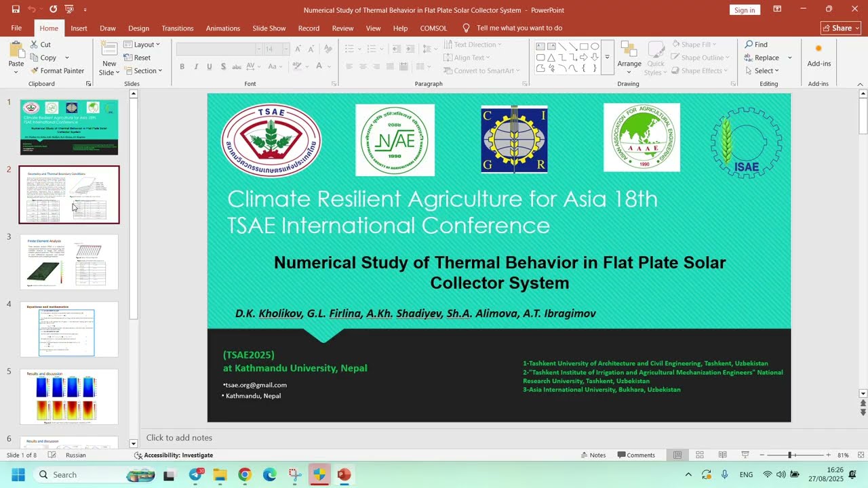Viewport: 868px width, 488px height.
Task: Open the COMSOL tab
Action: [433, 28]
